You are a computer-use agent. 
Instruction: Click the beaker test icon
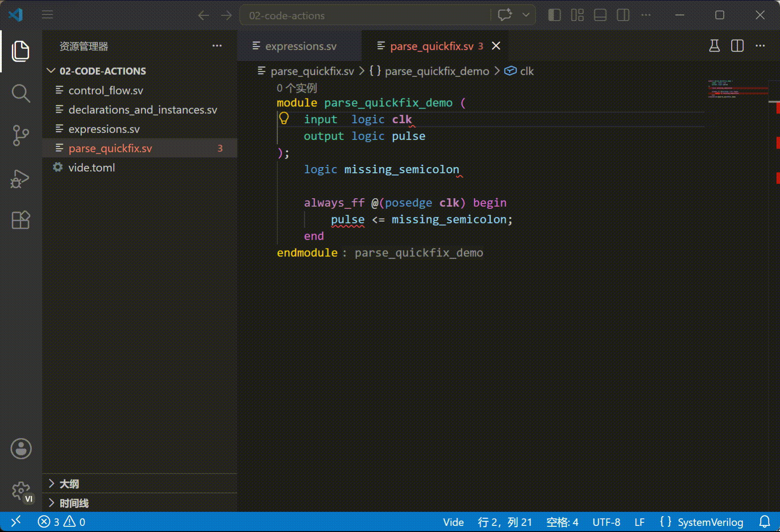coord(714,46)
